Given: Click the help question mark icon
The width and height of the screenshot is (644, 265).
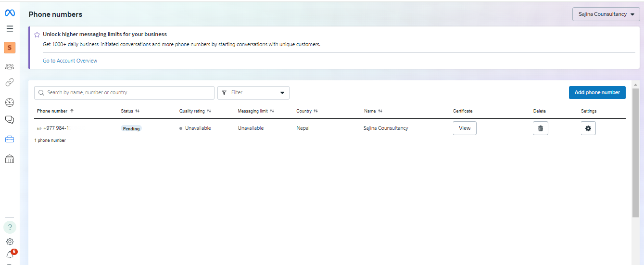Looking at the screenshot, I should [x=10, y=227].
